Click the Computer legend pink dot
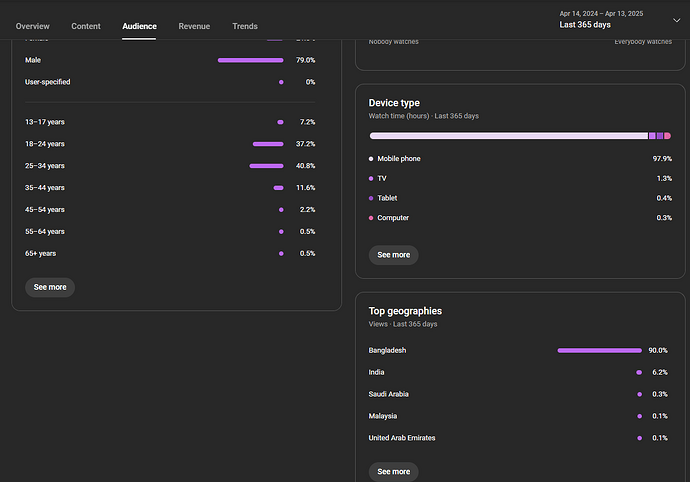 (x=371, y=218)
